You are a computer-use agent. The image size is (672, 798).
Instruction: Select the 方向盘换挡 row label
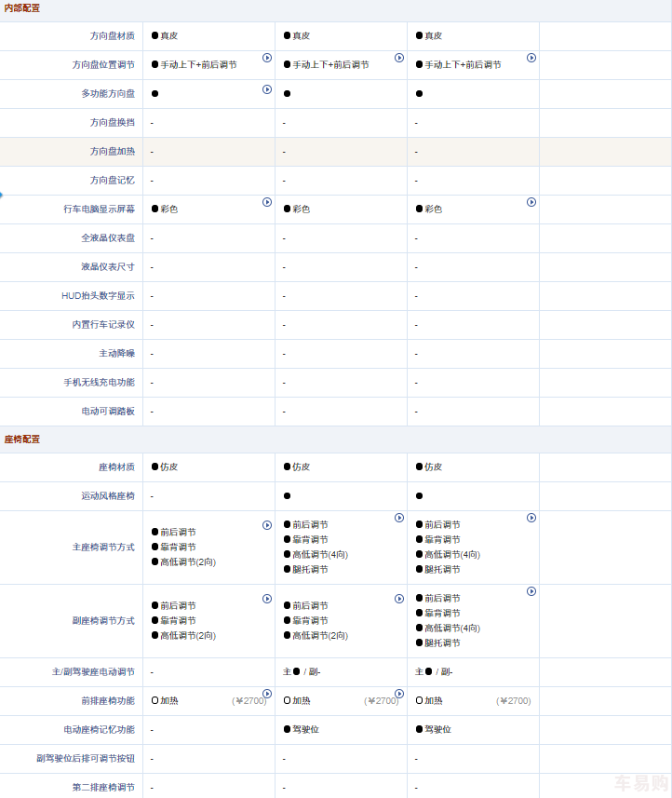(x=113, y=123)
